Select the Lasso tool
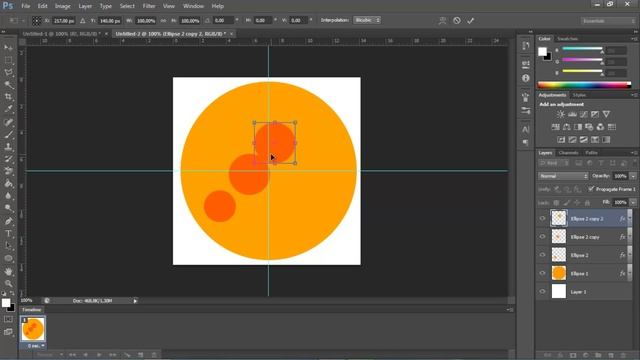The width and height of the screenshot is (640, 360). tap(8, 73)
